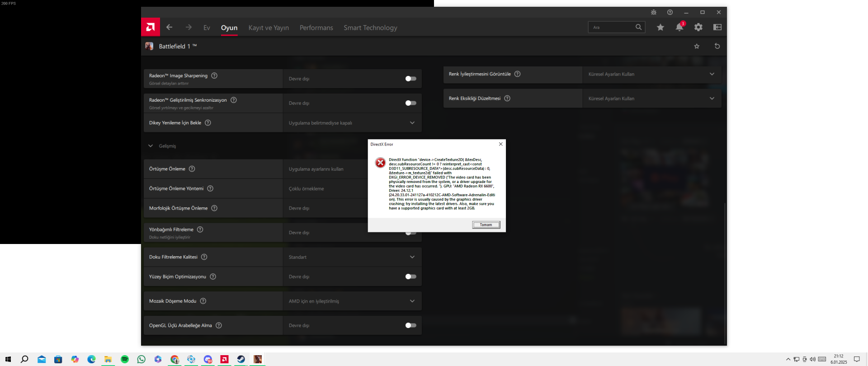Open settings gear icon
The image size is (868, 366).
pos(698,27)
